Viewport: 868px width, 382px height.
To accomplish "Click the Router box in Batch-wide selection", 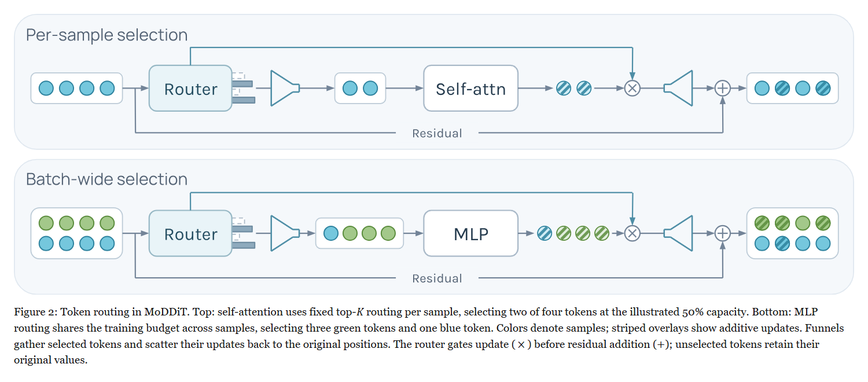I will tap(191, 234).
